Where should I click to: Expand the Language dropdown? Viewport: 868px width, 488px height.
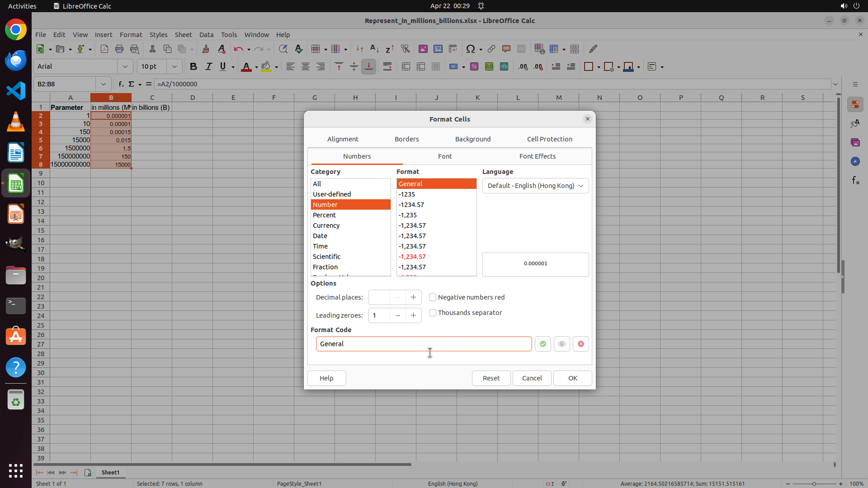tap(535, 186)
